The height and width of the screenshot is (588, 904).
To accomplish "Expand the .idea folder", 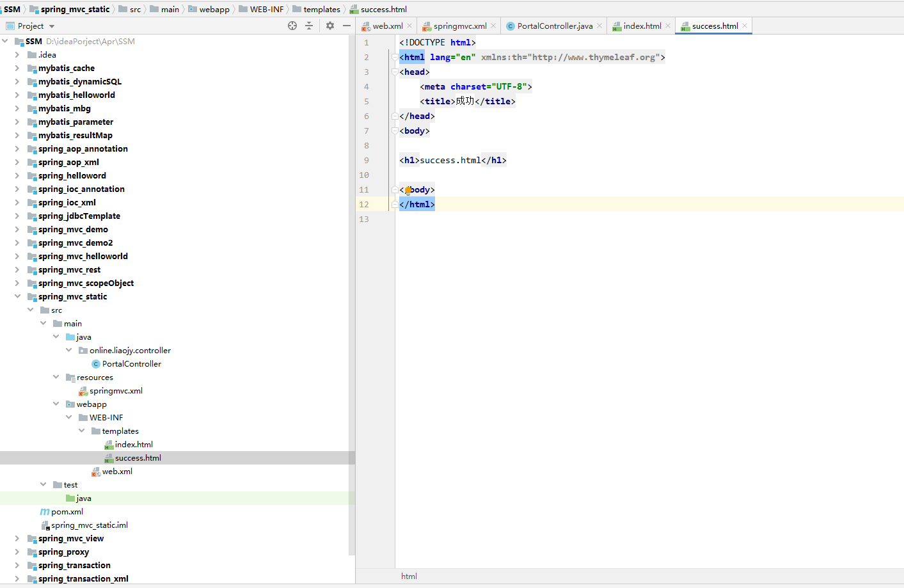I will point(17,54).
